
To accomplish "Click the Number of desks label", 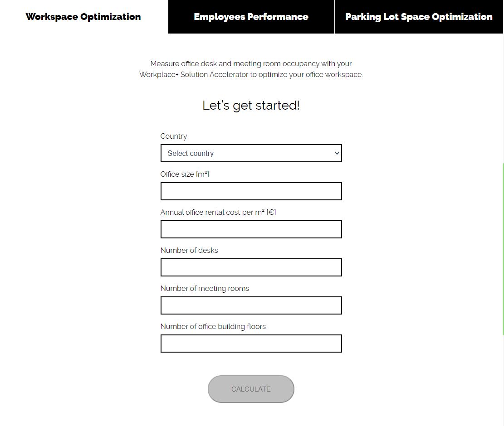I will tap(189, 251).
